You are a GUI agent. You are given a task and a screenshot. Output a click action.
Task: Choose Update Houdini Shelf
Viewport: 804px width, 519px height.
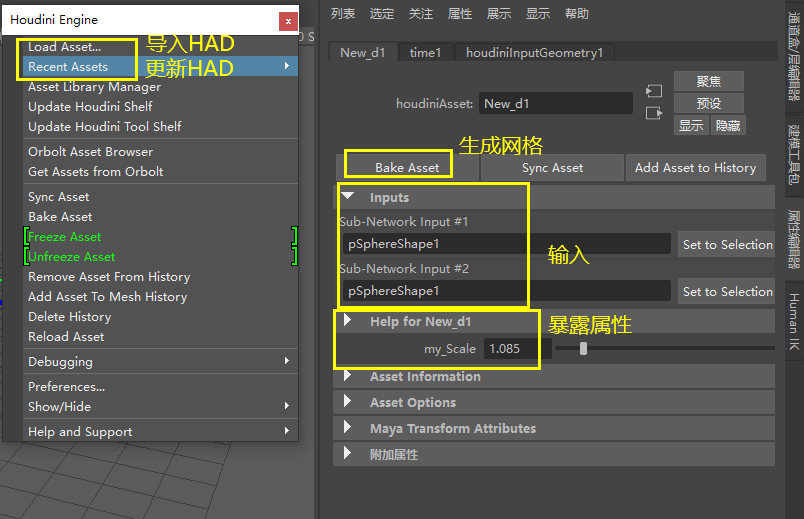[160, 107]
